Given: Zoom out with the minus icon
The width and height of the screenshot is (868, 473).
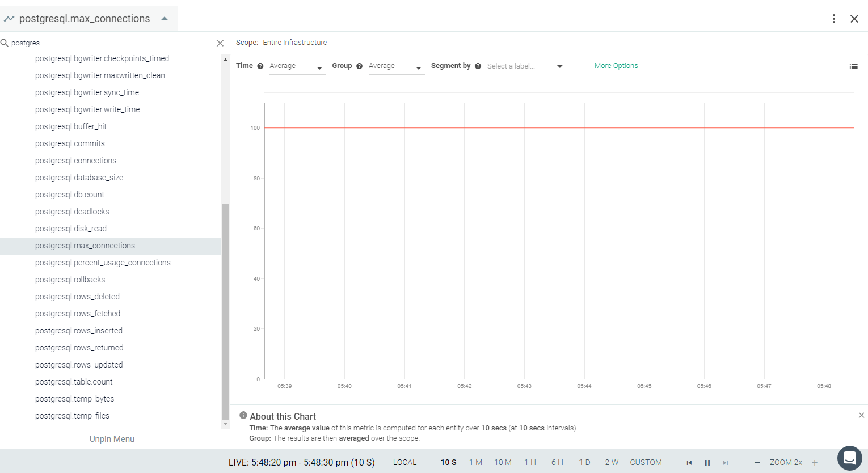Looking at the screenshot, I should coord(757,463).
